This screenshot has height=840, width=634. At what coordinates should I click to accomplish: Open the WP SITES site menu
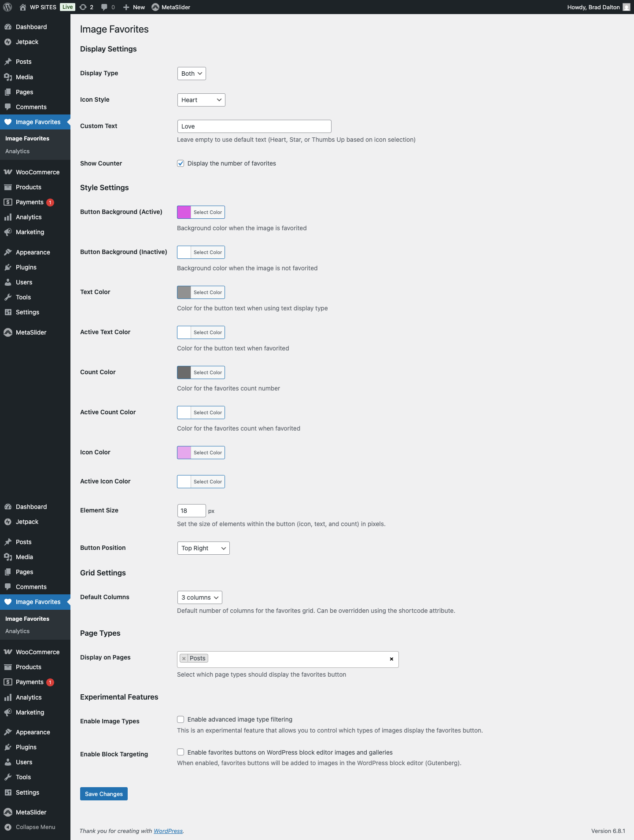tap(43, 7)
